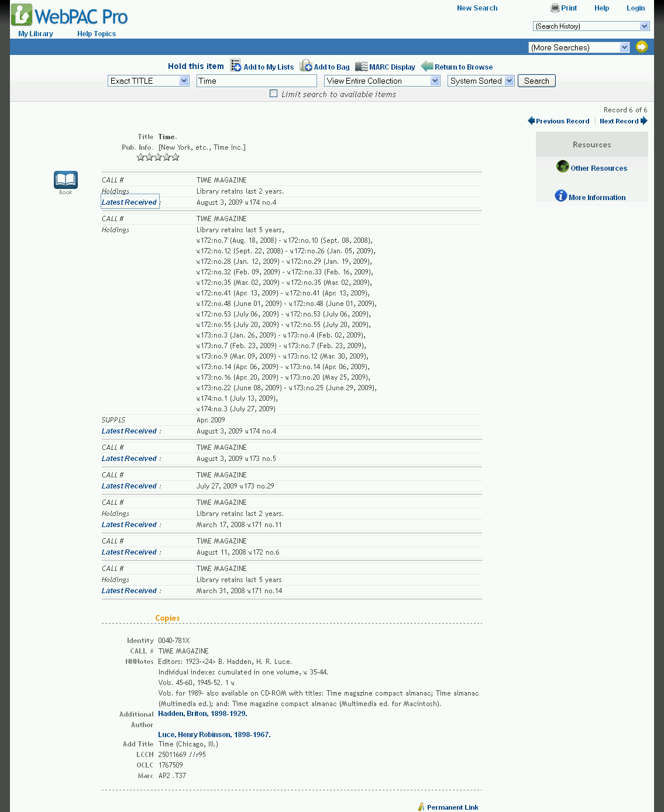Rate Time with the fifth star
Viewport: 664px width, 812px height.
176,157
